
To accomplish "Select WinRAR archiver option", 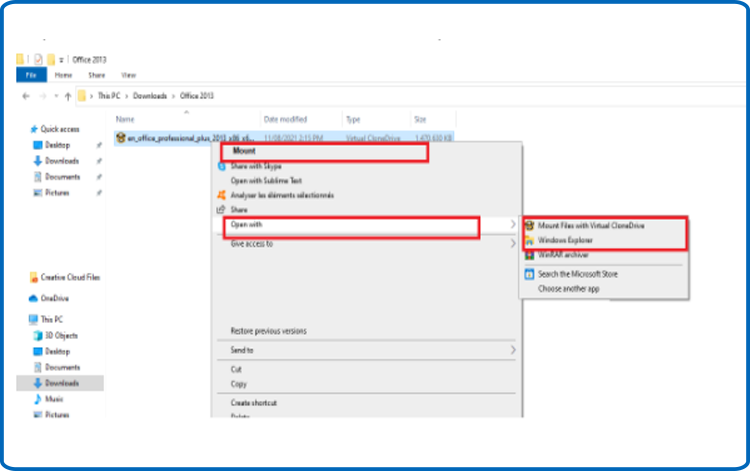I will click(563, 255).
